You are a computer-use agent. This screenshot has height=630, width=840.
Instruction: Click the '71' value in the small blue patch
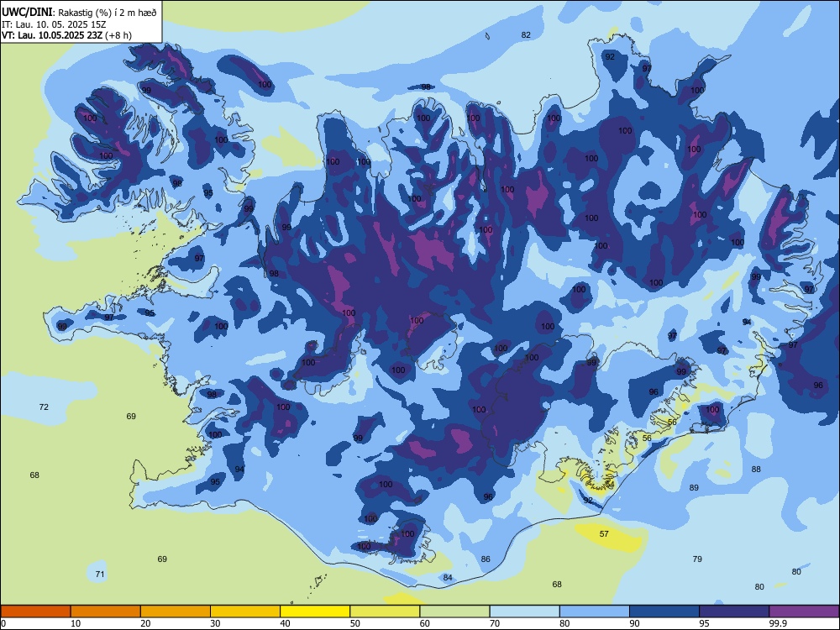(x=100, y=575)
